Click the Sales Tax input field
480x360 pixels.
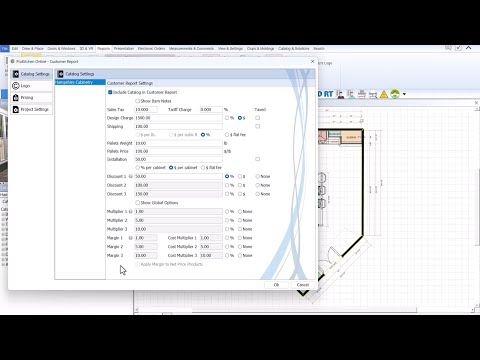(146, 110)
